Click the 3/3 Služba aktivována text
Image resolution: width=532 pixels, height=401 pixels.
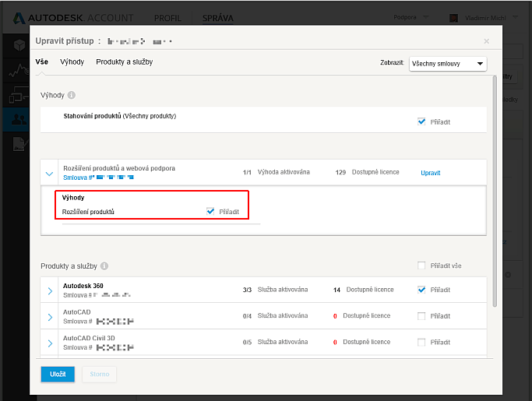pyautogui.click(x=275, y=290)
